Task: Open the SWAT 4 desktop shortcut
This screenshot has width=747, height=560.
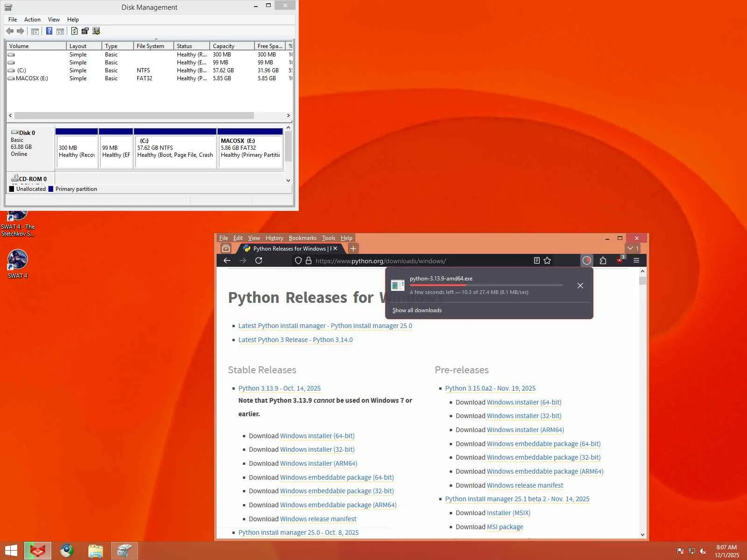Action: 18,264
